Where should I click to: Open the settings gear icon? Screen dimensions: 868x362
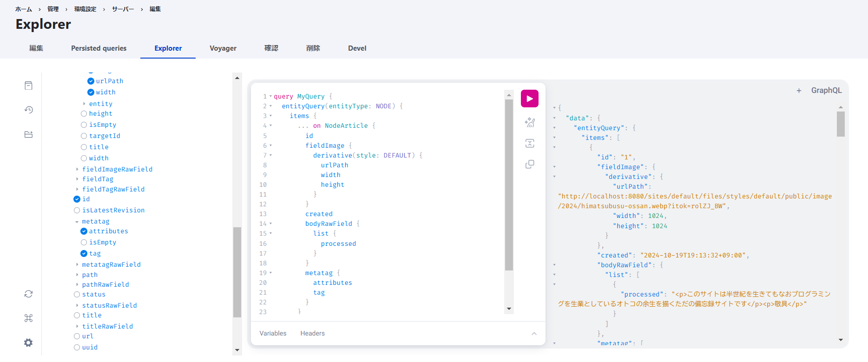28,342
